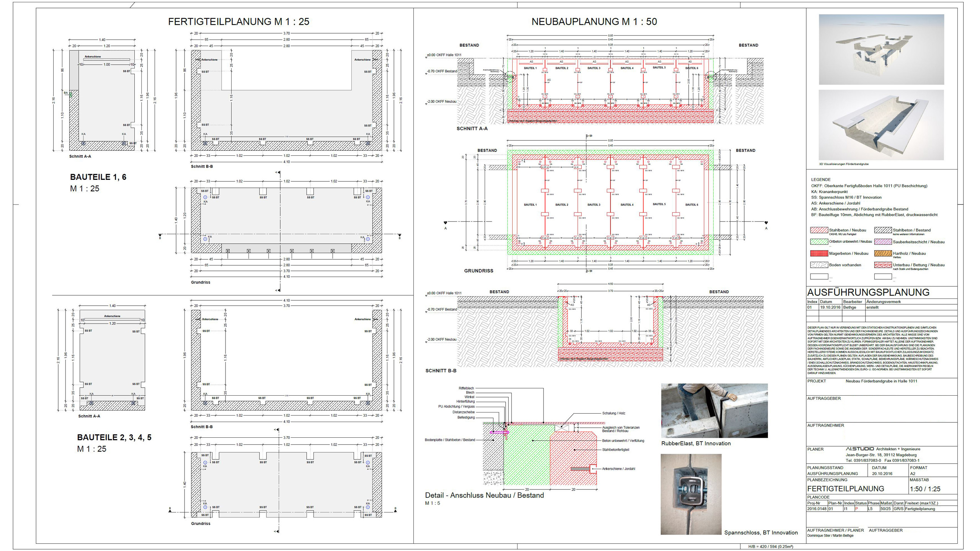The image size is (980, 551).
Task: Select the Hartholz / Neubau wood hatch swatch
Action: [x=883, y=253]
